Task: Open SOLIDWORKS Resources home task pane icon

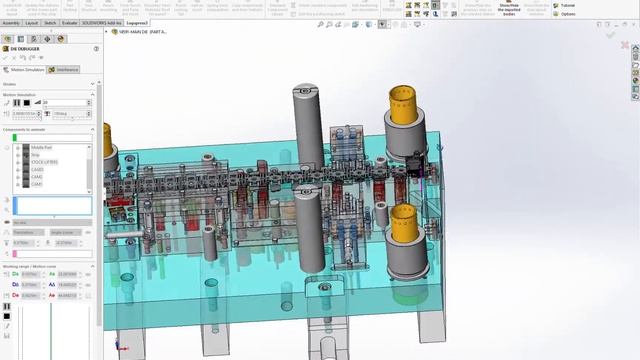Action: click(636, 48)
